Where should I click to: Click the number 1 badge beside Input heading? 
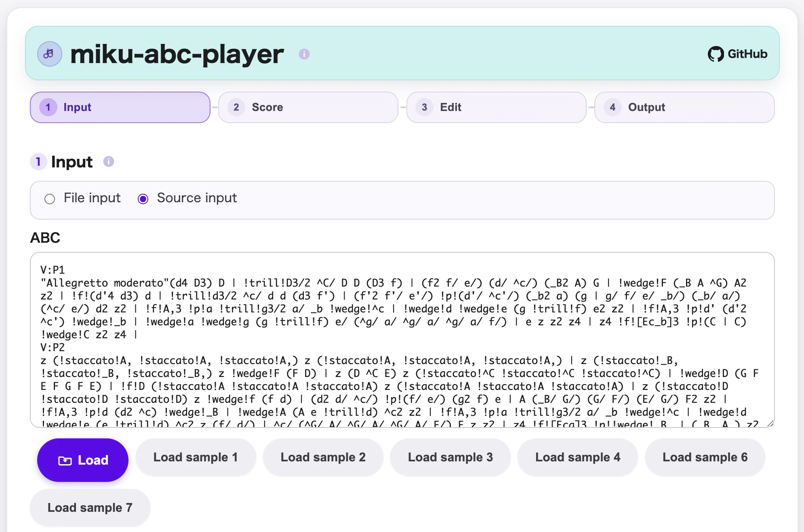[38, 162]
